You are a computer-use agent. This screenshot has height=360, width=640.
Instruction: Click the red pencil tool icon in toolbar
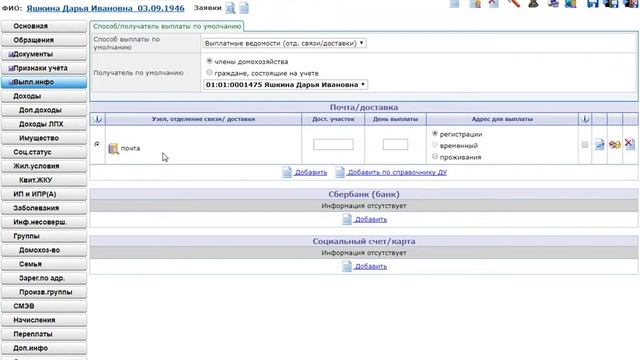pyautogui.click(x=513, y=4)
